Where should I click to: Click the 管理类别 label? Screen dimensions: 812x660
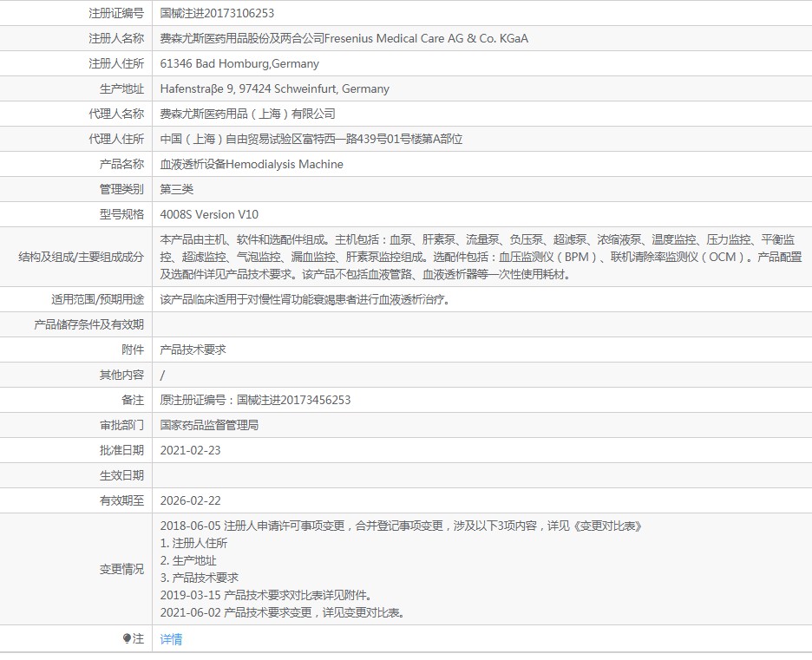click(x=121, y=189)
